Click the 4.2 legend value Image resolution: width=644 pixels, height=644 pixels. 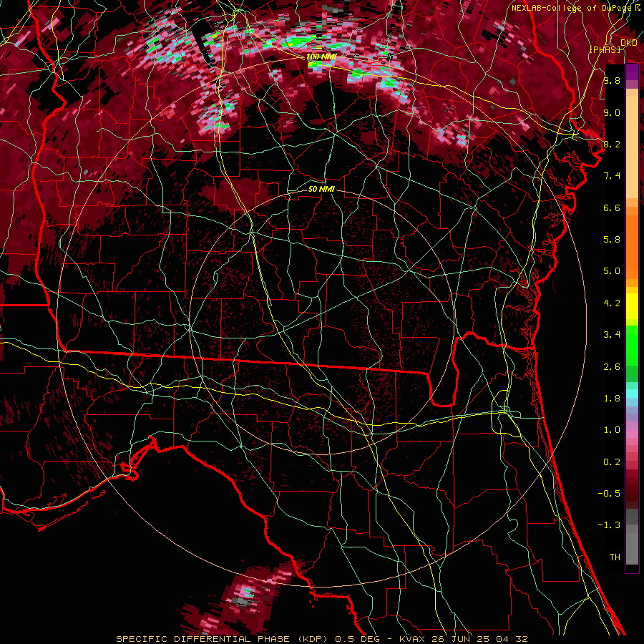click(612, 303)
